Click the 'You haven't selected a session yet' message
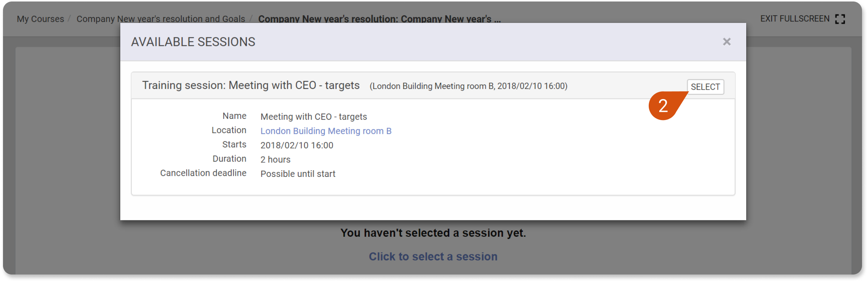 tap(433, 233)
